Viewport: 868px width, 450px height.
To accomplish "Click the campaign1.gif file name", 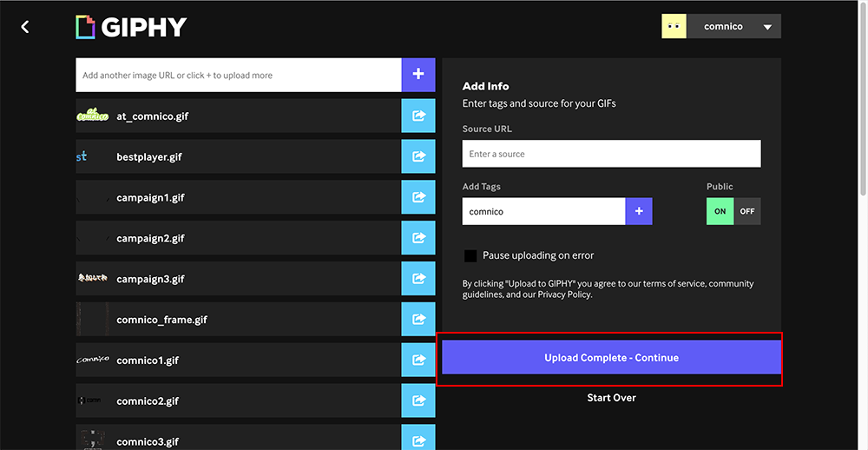I will tap(150, 197).
